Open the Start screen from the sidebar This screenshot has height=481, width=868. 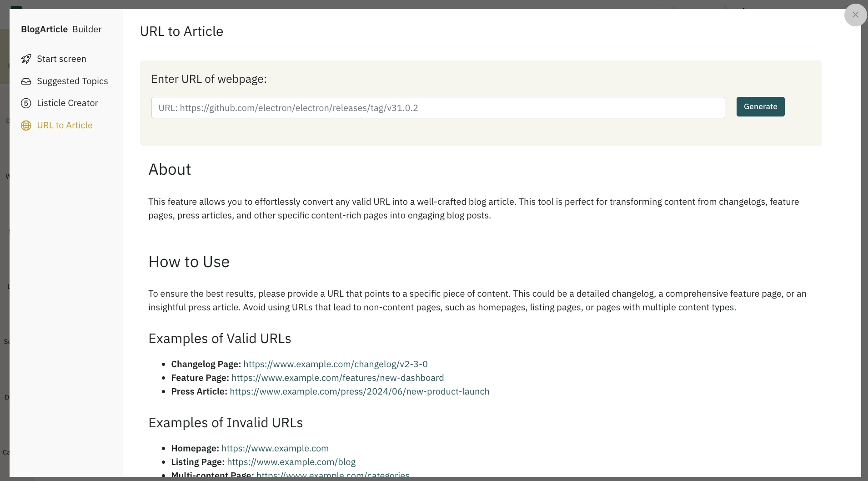coord(62,59)
